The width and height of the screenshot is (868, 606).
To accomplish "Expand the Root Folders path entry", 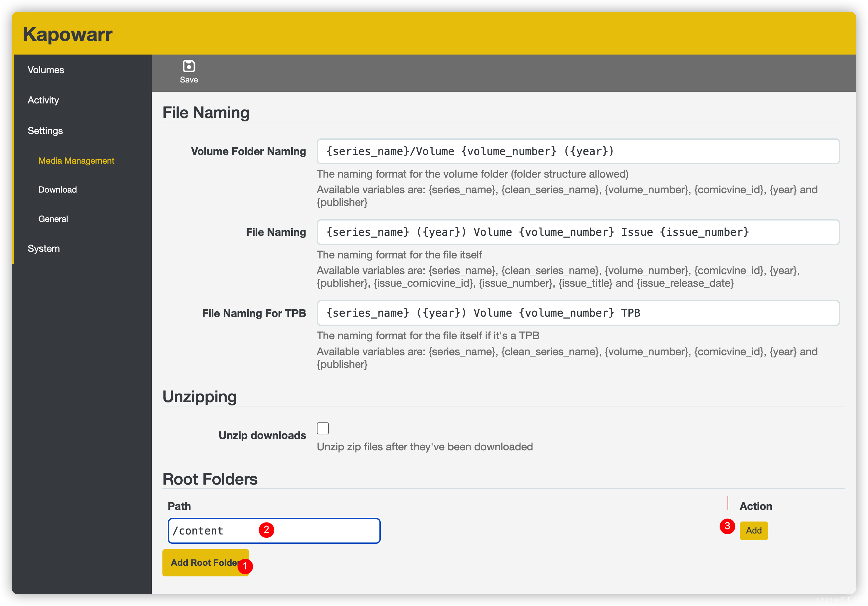I will 274,530.
